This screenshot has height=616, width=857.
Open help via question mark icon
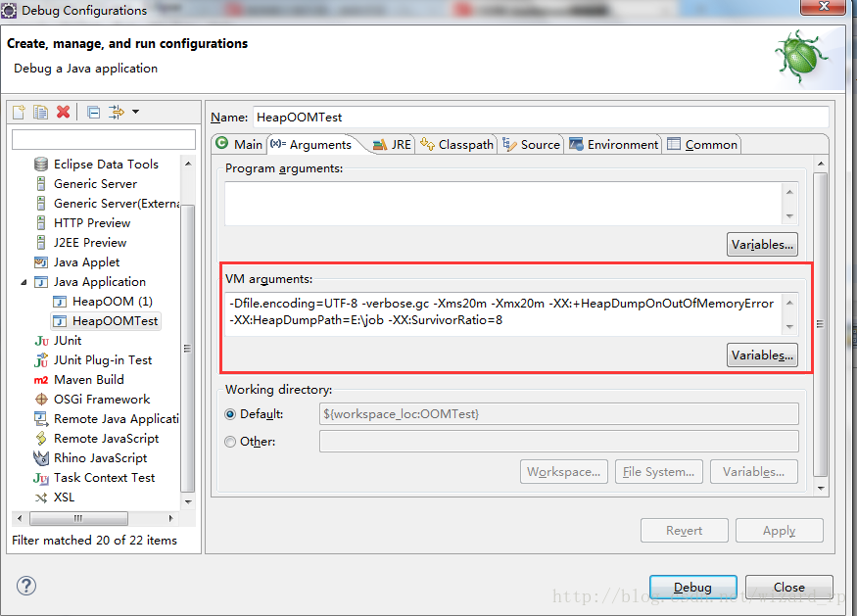tap(26, 586)
